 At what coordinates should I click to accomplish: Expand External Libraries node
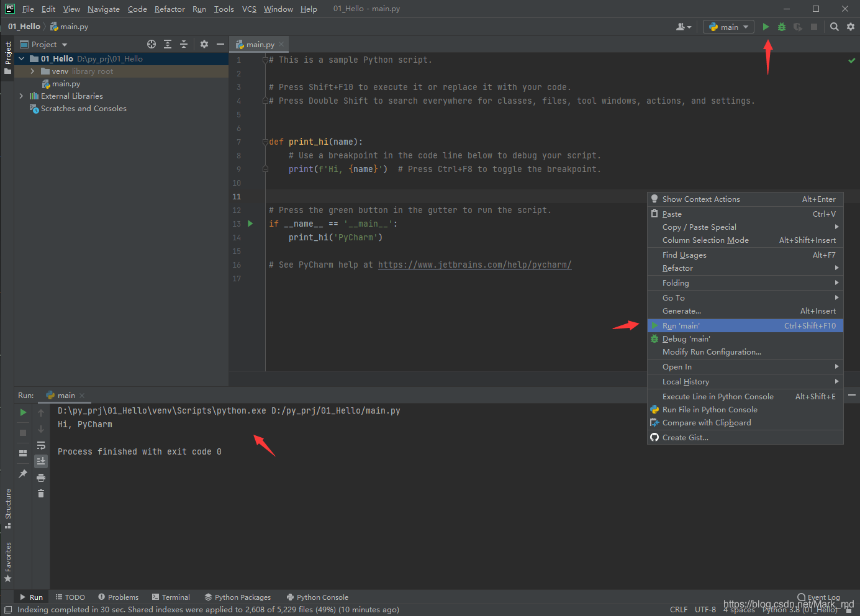coord(22,96)
